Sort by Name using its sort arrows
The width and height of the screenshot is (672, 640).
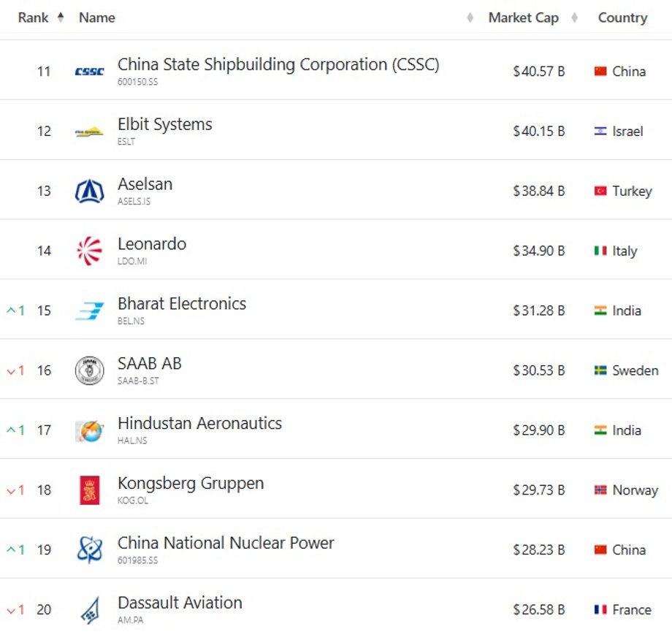pyautogui.click(x=470, y=18)
